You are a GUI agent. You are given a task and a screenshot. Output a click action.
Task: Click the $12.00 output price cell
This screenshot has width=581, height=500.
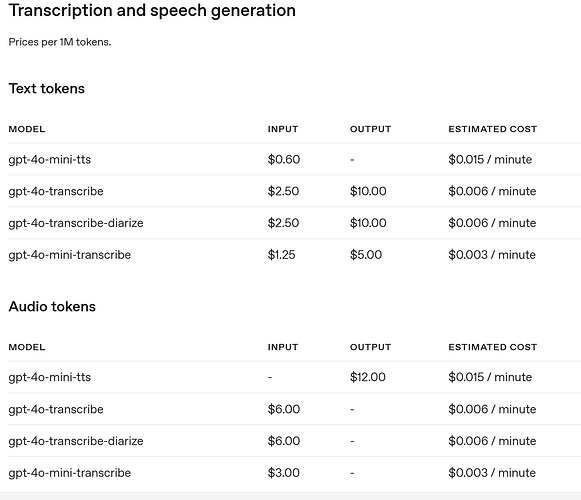368,377
